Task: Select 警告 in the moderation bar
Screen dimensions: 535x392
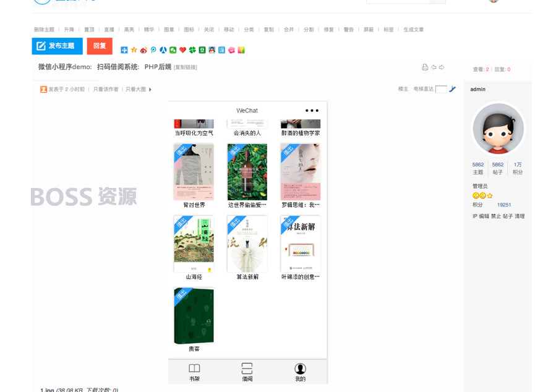Action: pyautogui.click(x=349, y=30)
